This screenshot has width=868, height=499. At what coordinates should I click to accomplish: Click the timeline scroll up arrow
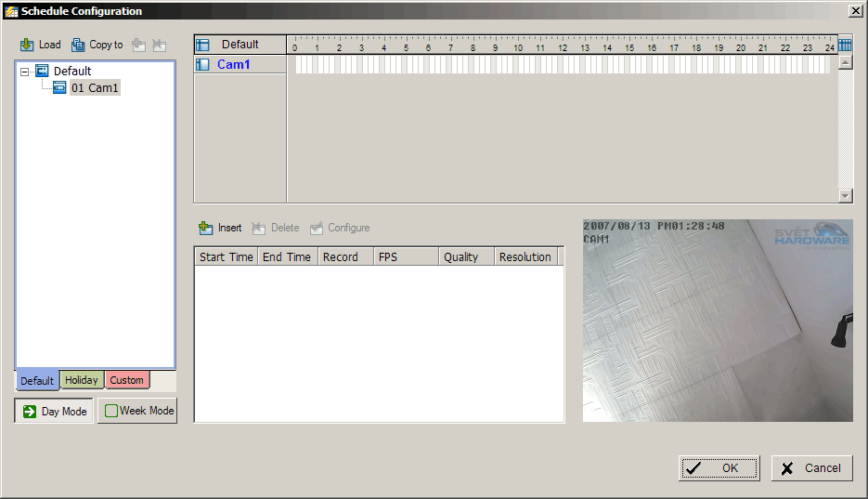[x=845, y=62]
